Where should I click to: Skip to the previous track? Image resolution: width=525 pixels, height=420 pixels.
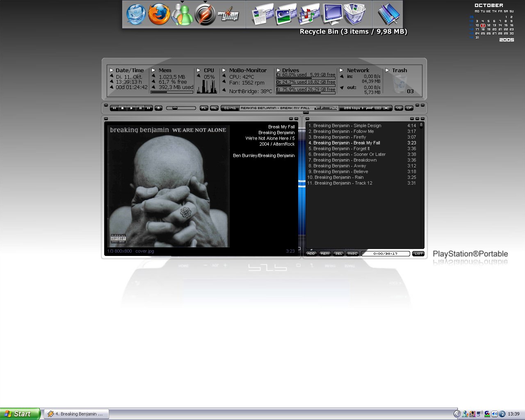pos(114,108)
